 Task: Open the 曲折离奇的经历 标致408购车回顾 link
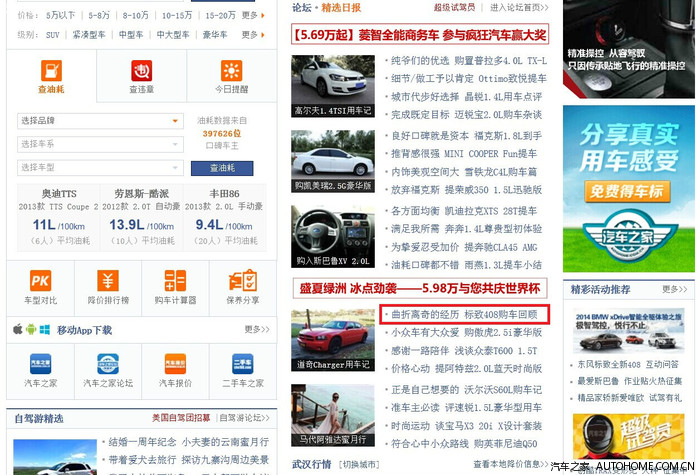click(x=465, y=314)
